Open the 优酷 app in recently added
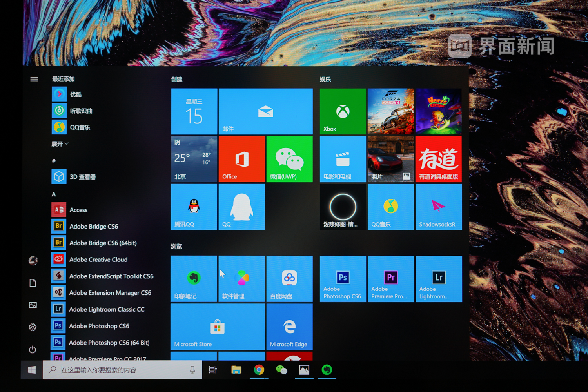Viewport: 588px width, 392px height. 67,94
